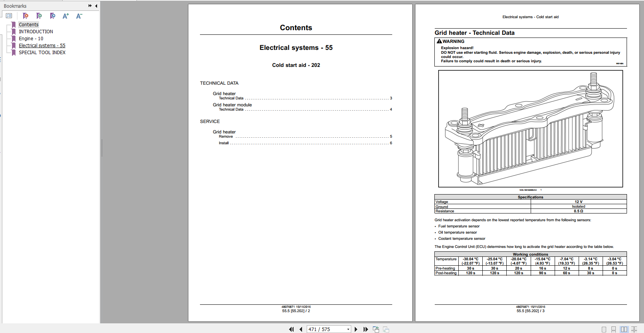Expand Bookmarks panel with double arrow
The image size is (644, 333).
pos(90,6)
